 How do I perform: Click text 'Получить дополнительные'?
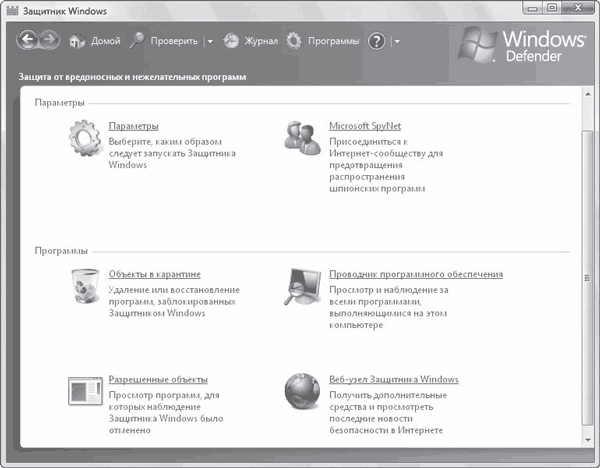click(388, 395)
